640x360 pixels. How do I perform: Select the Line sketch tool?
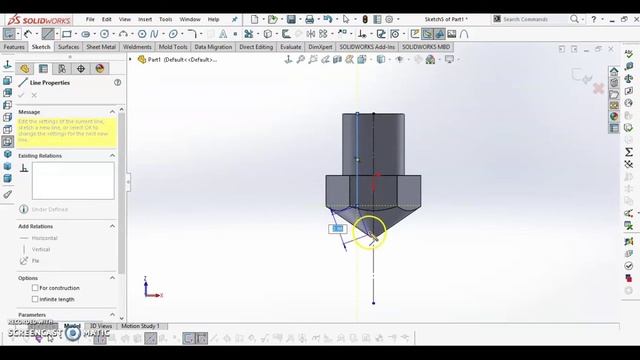tap(48, 34)
